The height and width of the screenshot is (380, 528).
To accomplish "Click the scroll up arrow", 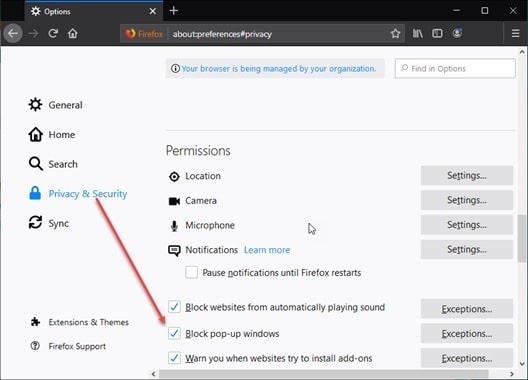I will tap(522, 52).
